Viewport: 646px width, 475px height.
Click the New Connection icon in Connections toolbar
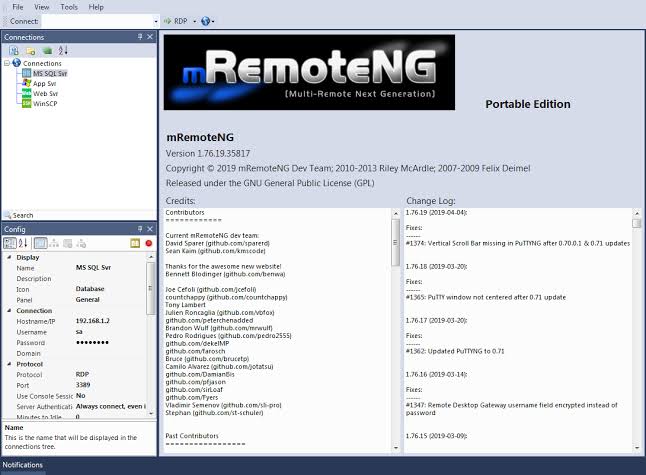pos(14,51)
